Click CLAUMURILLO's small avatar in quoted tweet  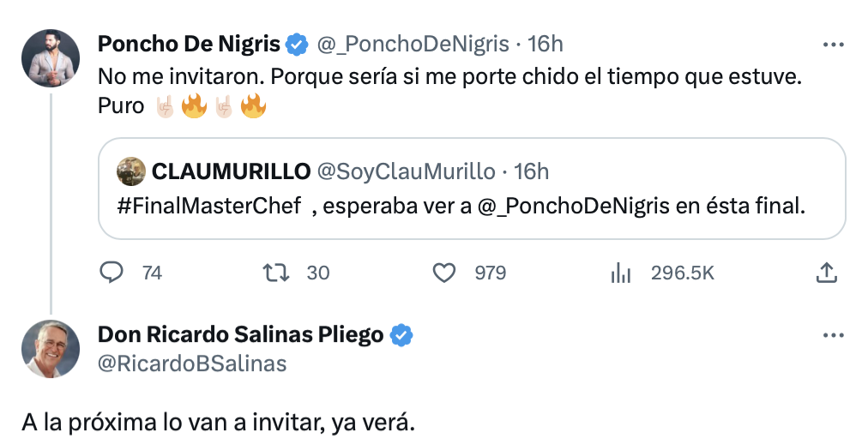coord(130,171)
